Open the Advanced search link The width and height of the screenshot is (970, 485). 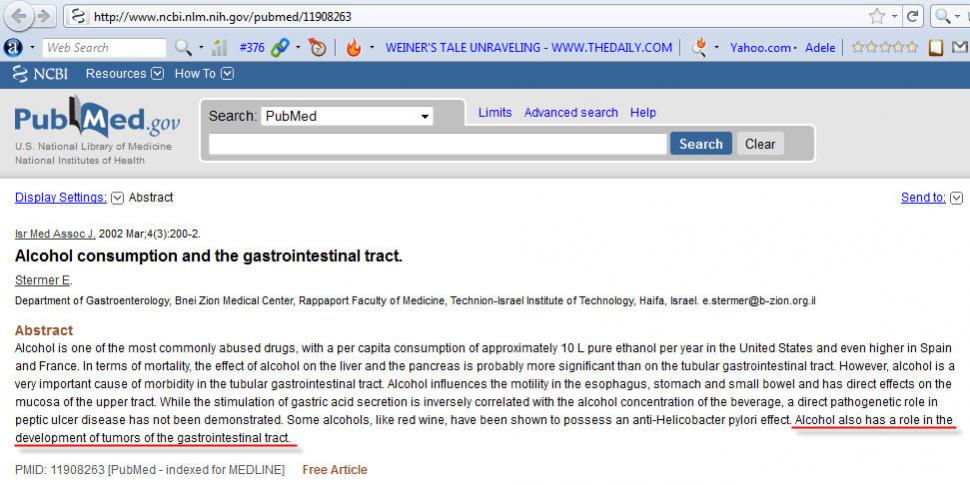coord(570,113)
